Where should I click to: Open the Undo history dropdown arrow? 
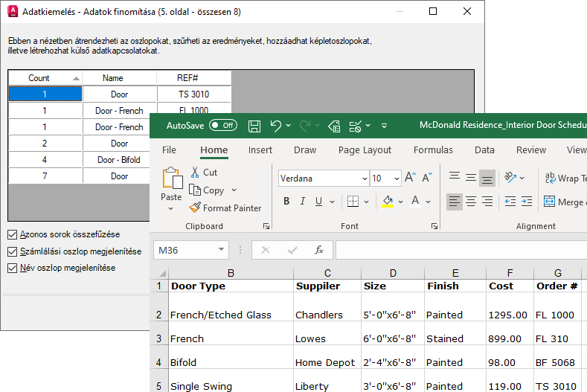[288, 126]
